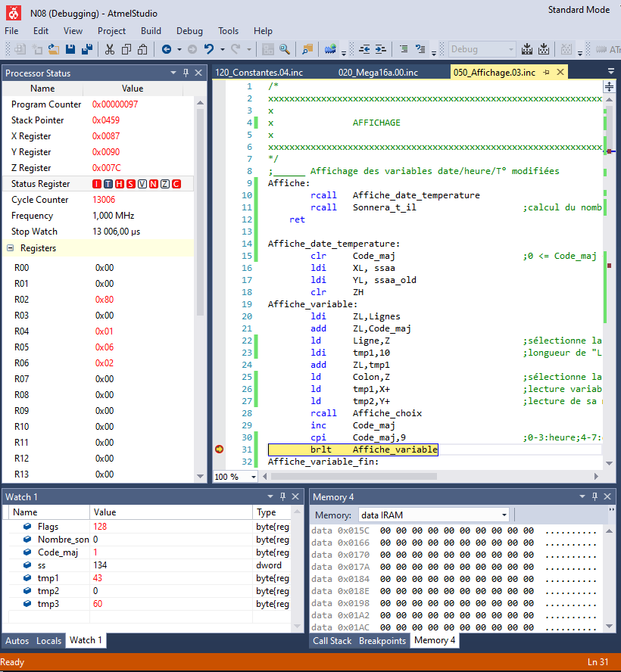Click the Cut scissors icon
621x672 pixels.
pyautogui.click(x=110, y=49)
